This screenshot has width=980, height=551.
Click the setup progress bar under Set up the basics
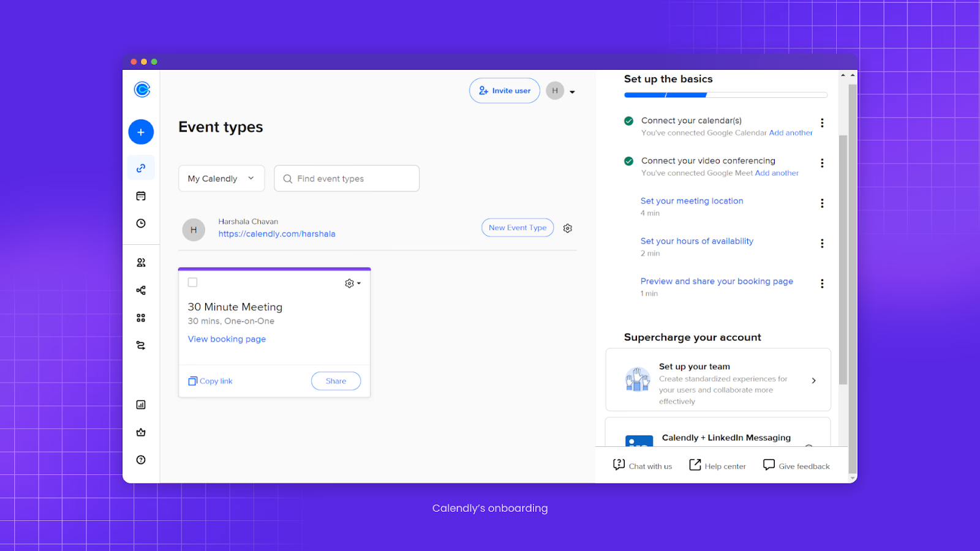[725, 95]
